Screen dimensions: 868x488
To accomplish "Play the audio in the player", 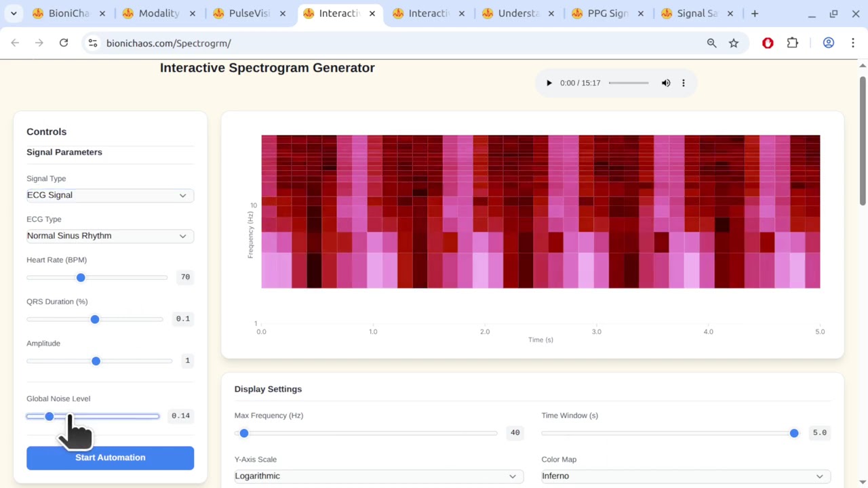I will click(x=549, y=83).
